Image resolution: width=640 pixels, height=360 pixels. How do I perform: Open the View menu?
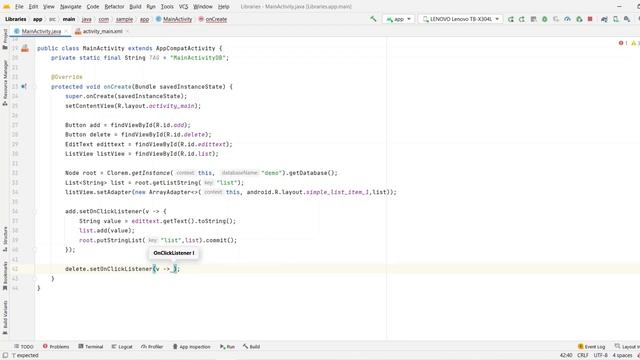49,7
